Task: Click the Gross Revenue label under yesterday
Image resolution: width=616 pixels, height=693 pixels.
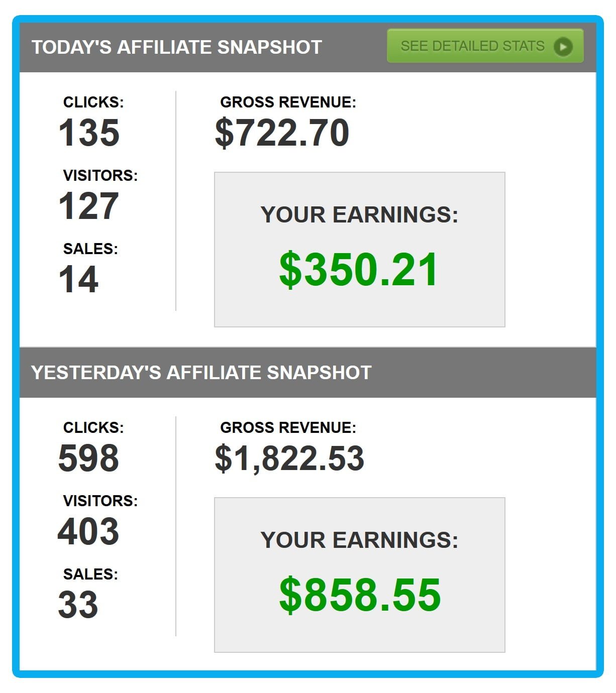Action: click(288, 428)
